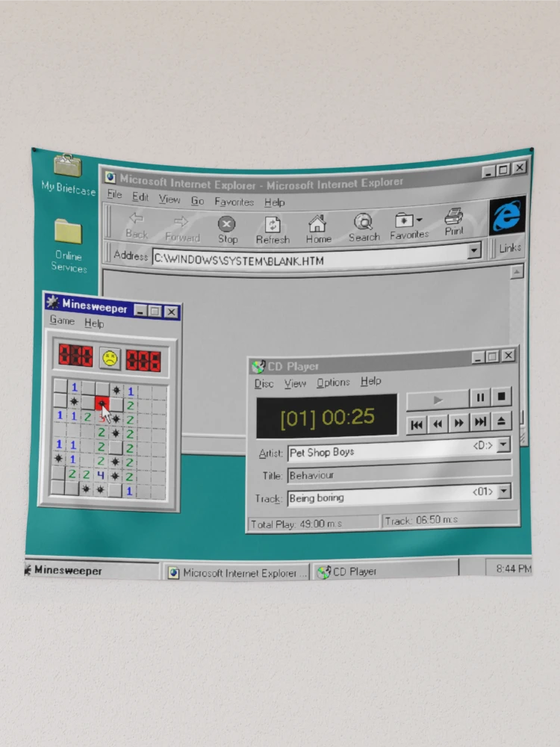Expand the Track selection dropdown
The image size is (560, 747).
(503, 492)
